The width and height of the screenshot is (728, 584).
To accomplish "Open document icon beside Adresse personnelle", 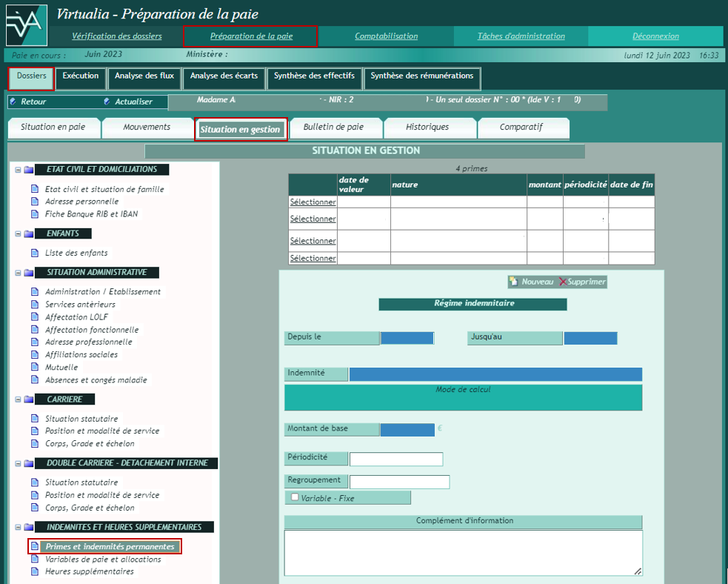I will click(x=34, y=202).
